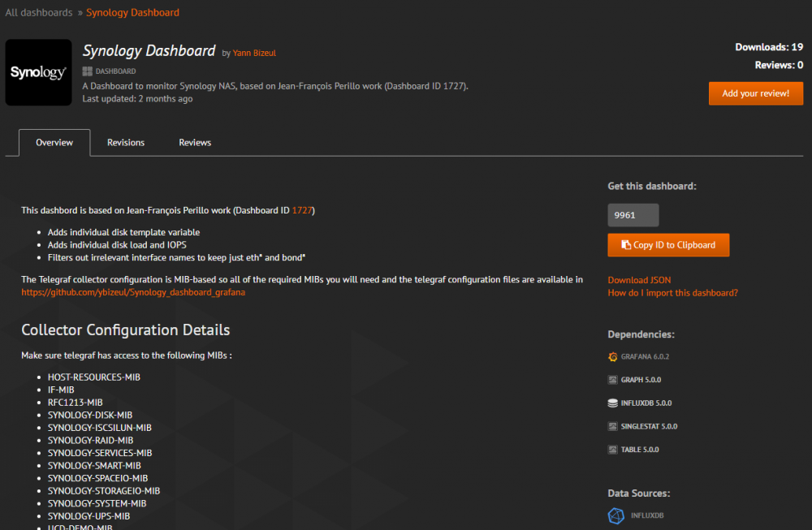Click GRAFANA 6.0.2 dependency label
Screen dimensions: 812x530
[645, 356]
